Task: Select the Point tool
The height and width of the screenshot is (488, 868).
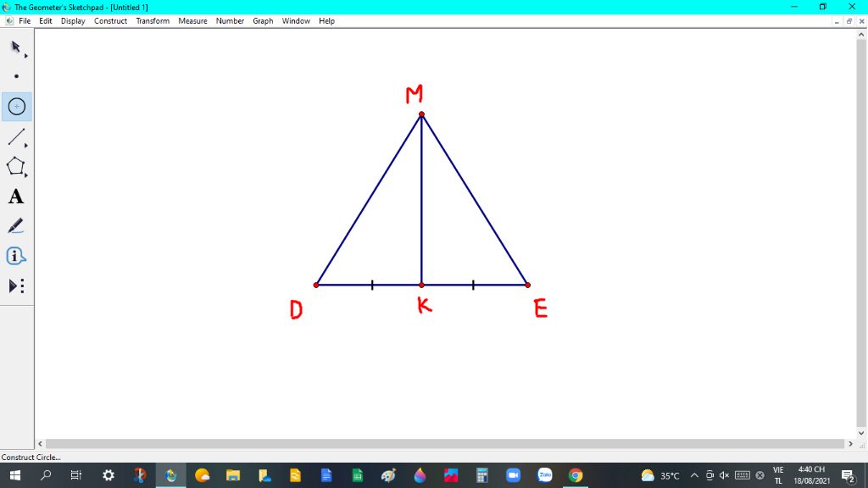Action: tap(16, 76)
